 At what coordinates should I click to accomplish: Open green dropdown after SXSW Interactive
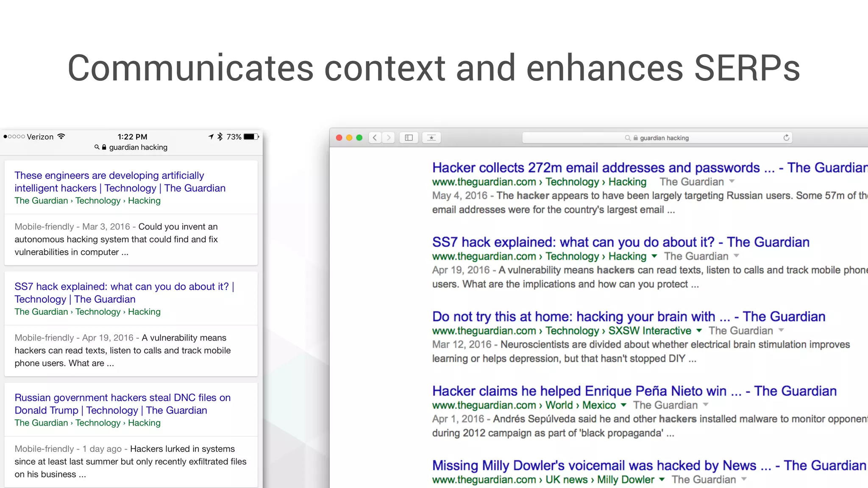point(699,330)
